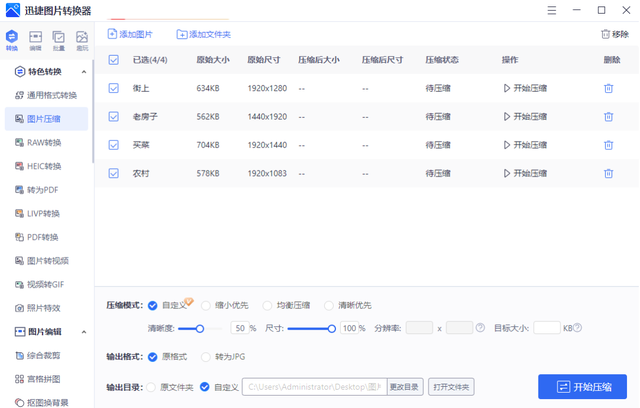Click the 分辨率 width input field

pyautogui.click(x=419, y=328)
